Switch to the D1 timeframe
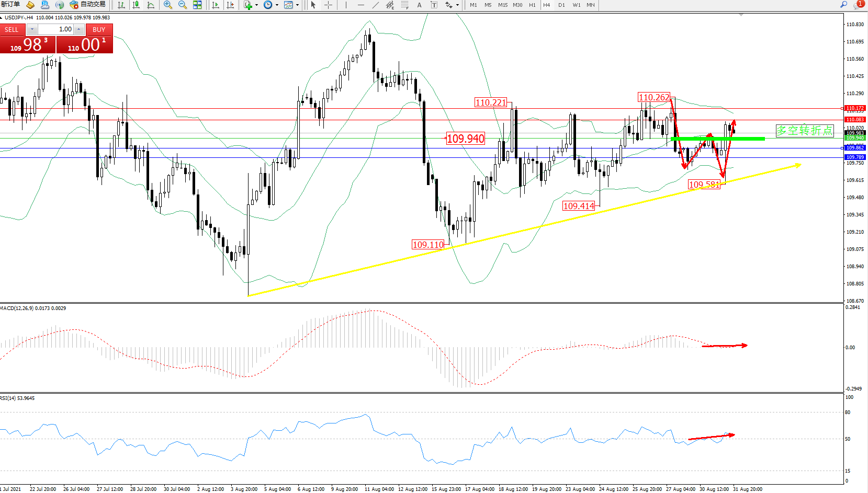868x493 pixels. [561, 5]
